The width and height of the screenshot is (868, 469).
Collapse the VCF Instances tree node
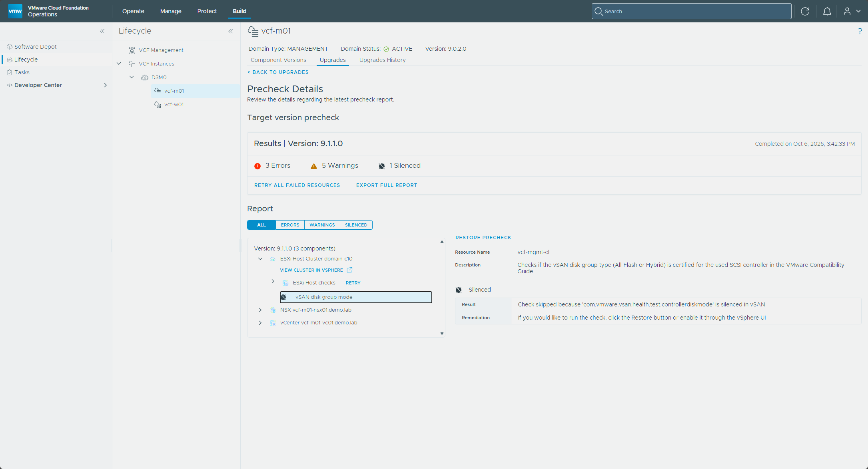coord(119,64)
